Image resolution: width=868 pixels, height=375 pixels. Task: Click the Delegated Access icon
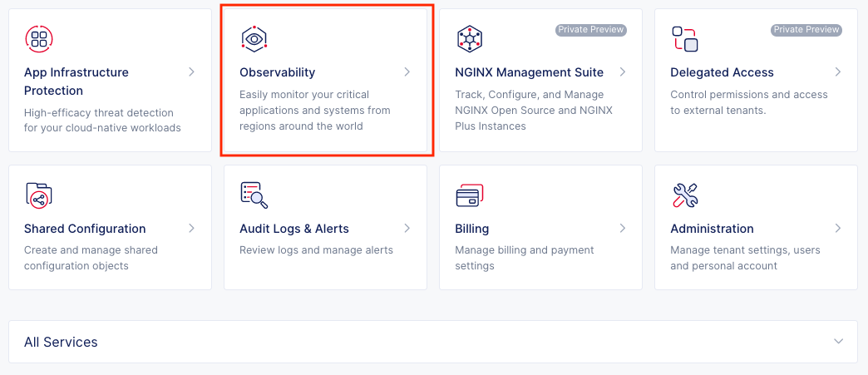tap(684, 39)
